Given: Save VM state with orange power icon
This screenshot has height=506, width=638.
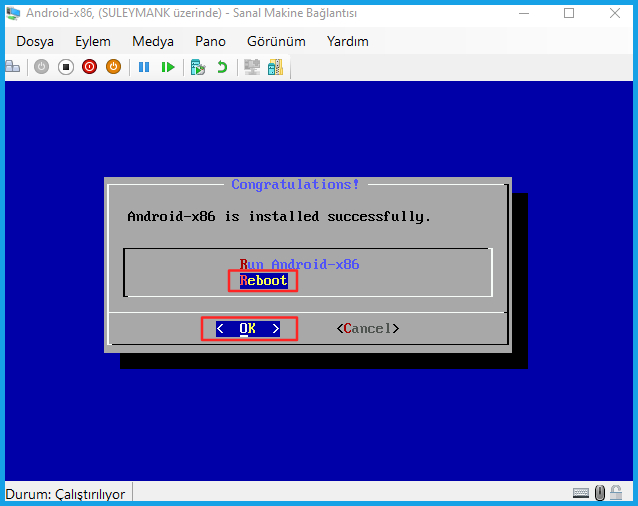Looking at the screenshot, I should coord(114,67).
